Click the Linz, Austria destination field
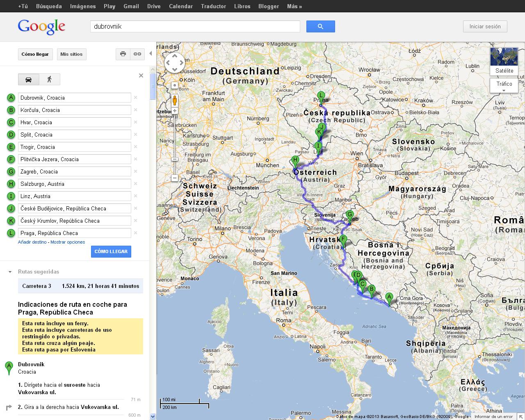This screenshot has height=420, width=525. point(74,196)
